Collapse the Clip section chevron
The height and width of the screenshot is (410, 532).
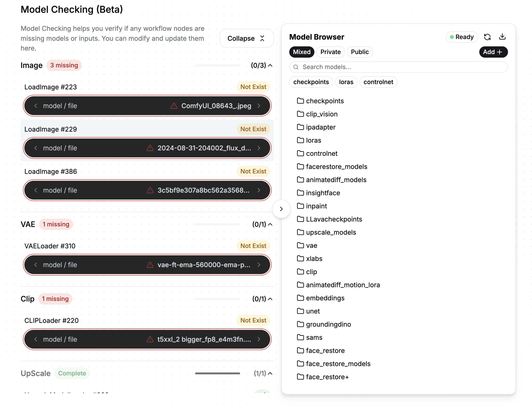coord(270,299)
